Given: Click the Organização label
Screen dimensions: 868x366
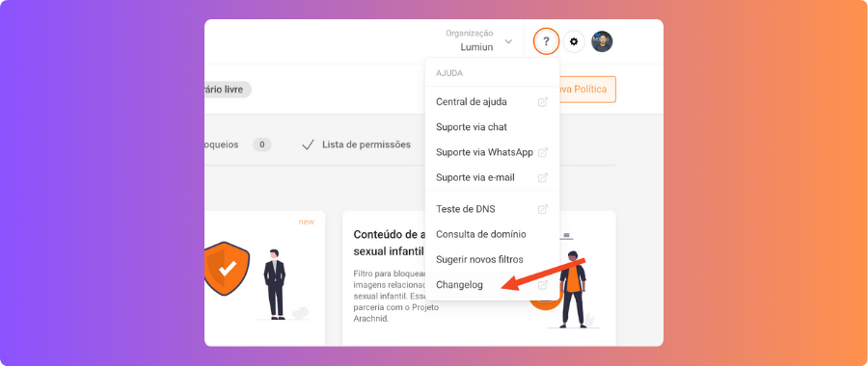Looking at the screenshot, I should [470, 33].
